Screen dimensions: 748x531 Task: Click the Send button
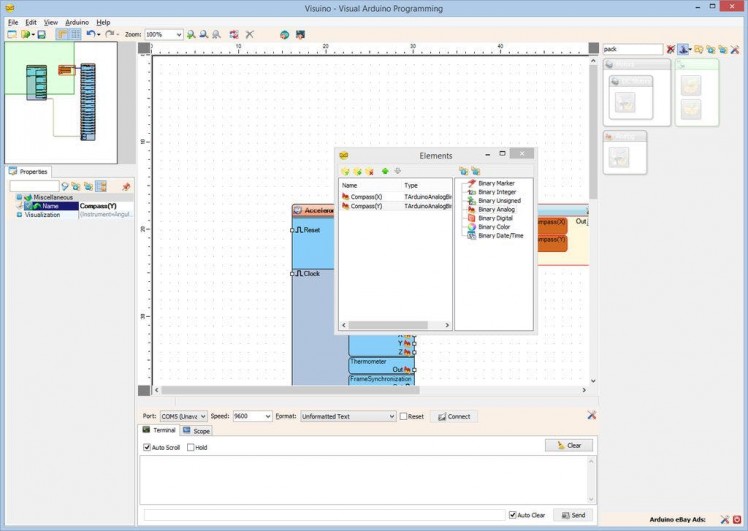(x=573, y=515)
